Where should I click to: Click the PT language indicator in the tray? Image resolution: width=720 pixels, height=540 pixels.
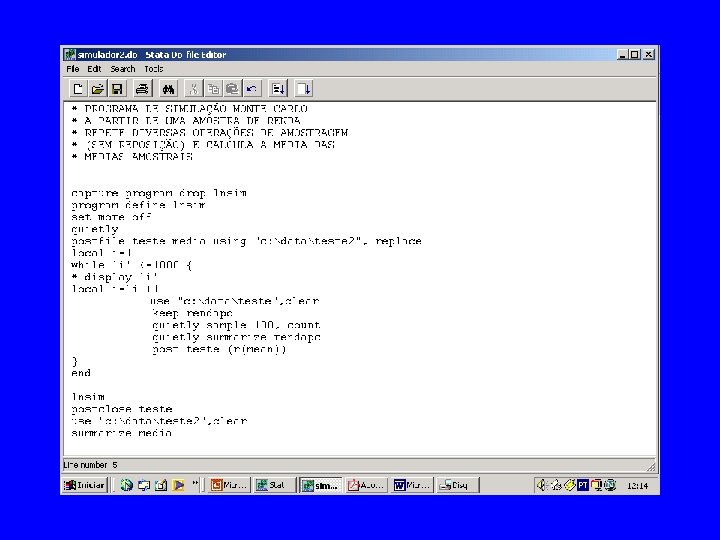coord(583,485)
